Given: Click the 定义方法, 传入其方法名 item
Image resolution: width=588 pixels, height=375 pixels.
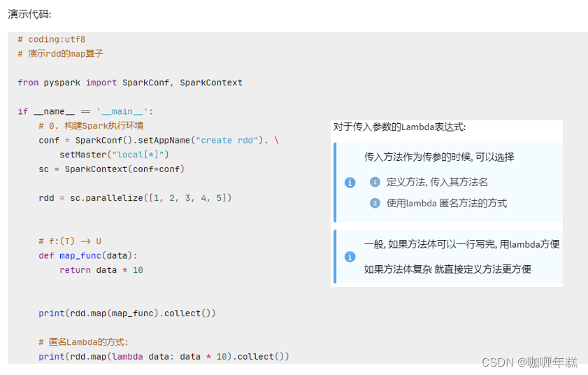Looking at the screenshot, I should [x=437, y=182].
